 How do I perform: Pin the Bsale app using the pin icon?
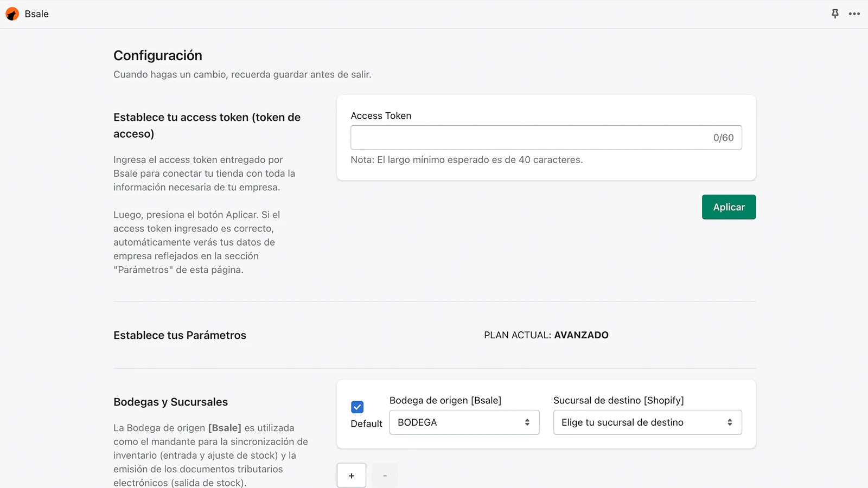coord(834,14)
